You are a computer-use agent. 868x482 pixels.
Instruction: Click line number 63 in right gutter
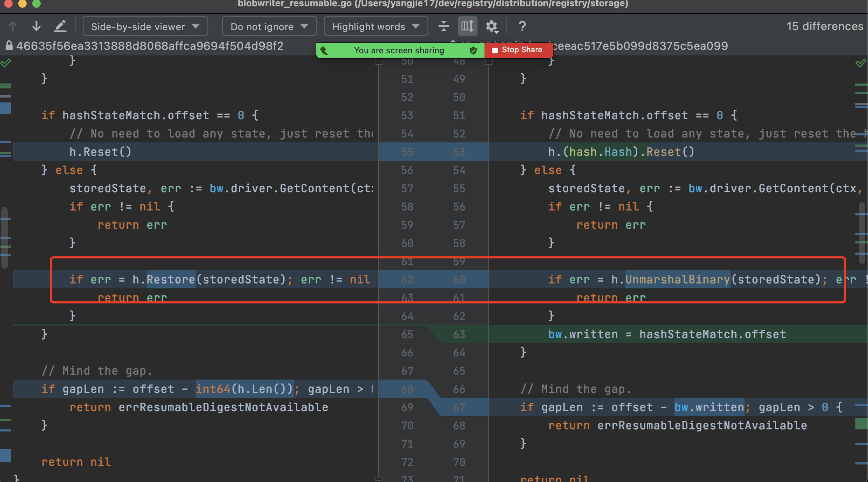459,334
